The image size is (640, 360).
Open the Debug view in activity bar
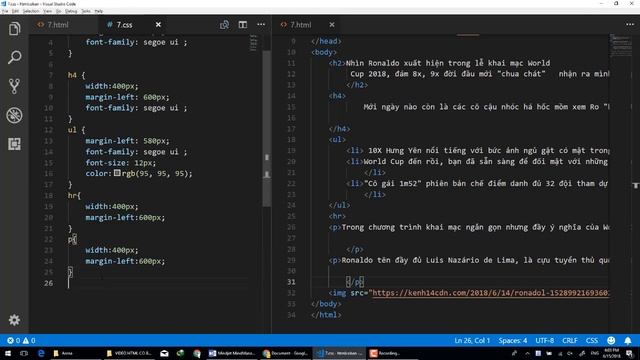(x=14, y=115)
